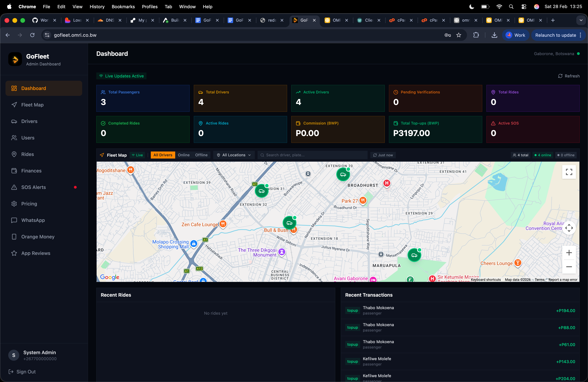Click the Park 27 restaurant pin
This screenshot has width=588, height=382.
(363, 200)
